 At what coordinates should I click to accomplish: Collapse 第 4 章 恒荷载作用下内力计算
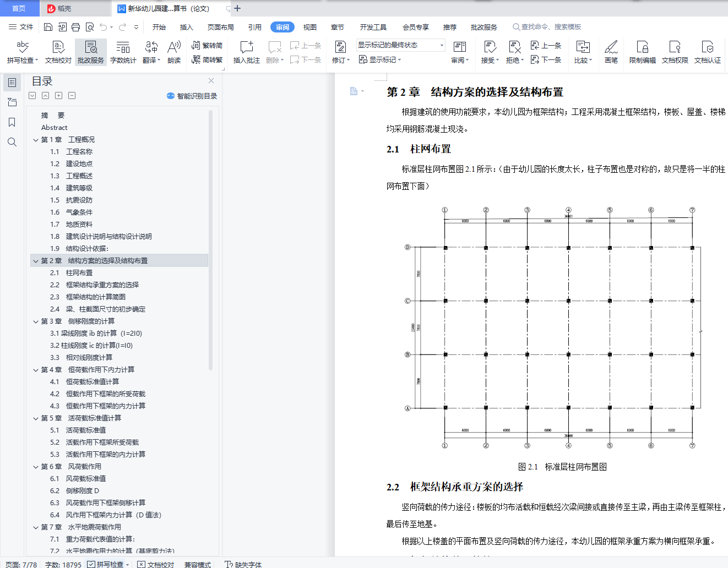pos(36,370)
